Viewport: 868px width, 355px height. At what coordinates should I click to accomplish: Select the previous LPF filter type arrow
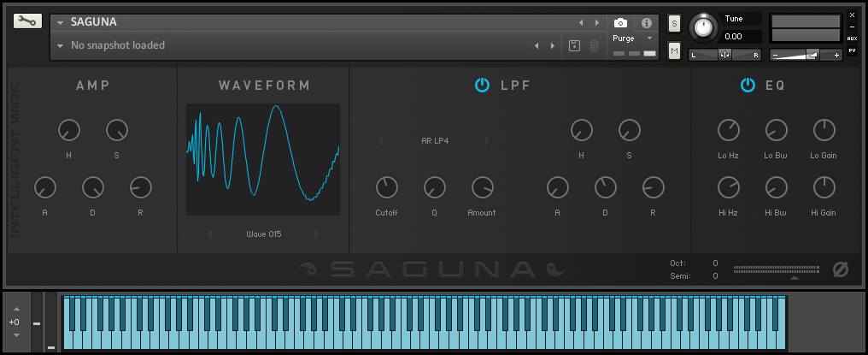(381, 140)
